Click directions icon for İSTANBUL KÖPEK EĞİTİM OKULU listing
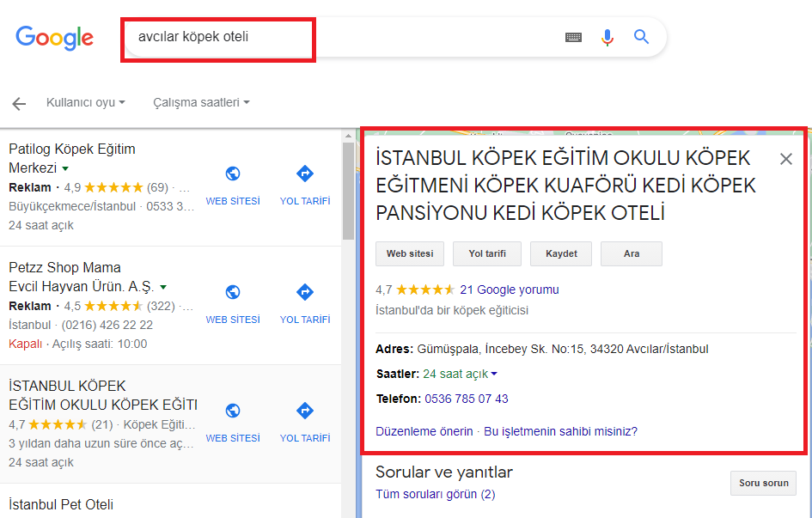 pyautogui.click(x=304, y=411)
